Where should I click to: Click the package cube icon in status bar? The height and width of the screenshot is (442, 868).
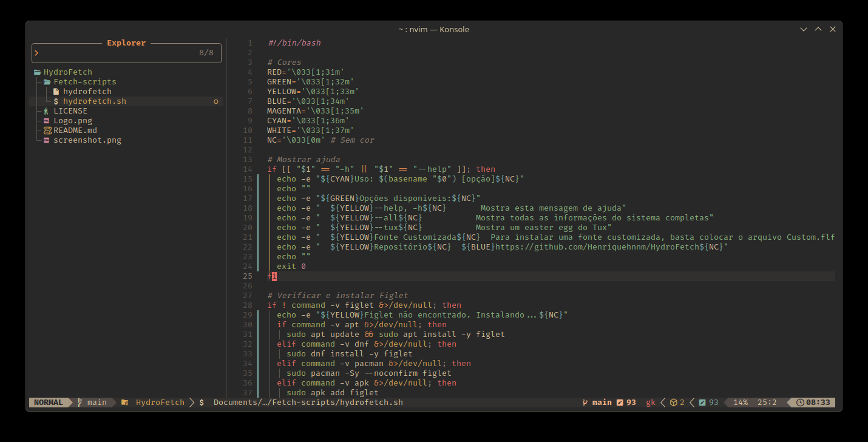[673, 403]
